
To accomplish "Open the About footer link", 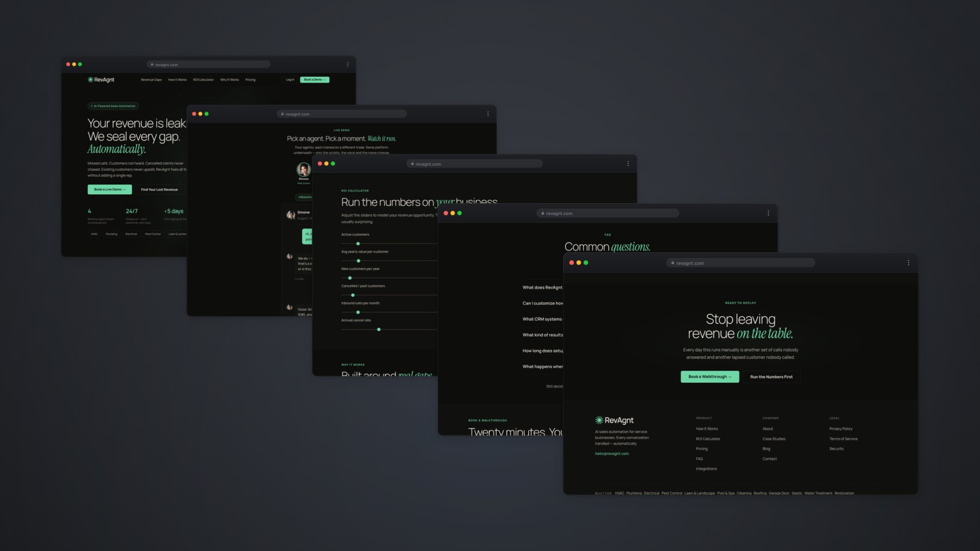I will [x=768, y=429].
